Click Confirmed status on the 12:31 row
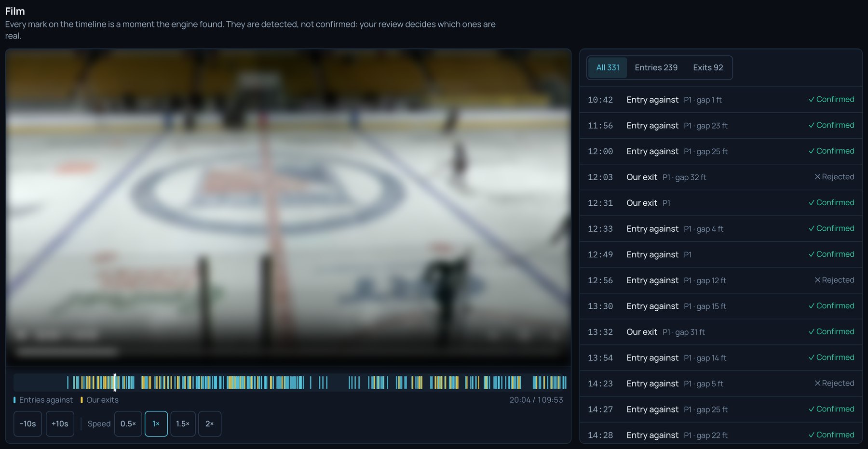 point(831,202)
